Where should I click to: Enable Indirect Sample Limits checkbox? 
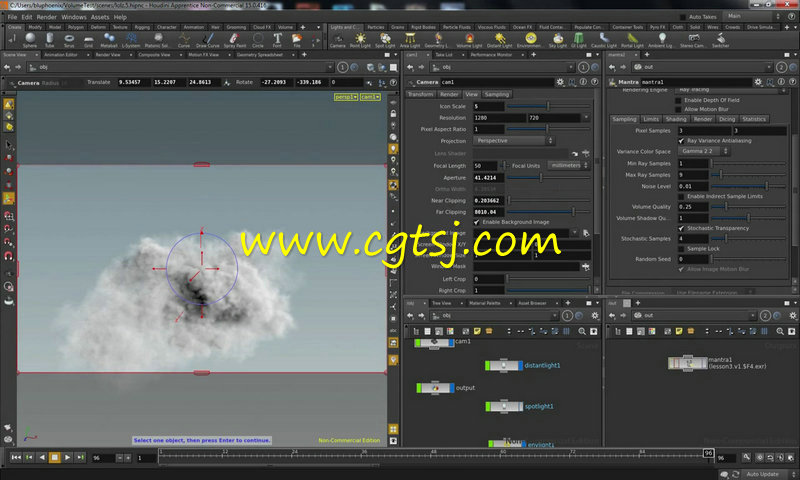pos(681,196)
